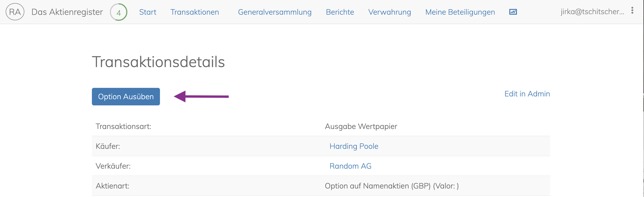Open the green progress circle showing 4
Screen dimensions: 644x197
pos(118,12)
